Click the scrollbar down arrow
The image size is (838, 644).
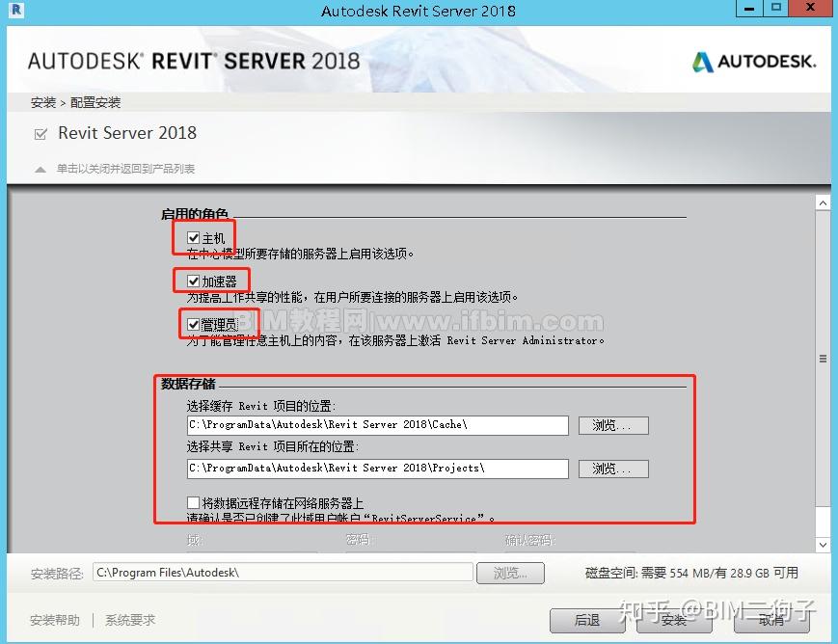(x=822, y=543)
